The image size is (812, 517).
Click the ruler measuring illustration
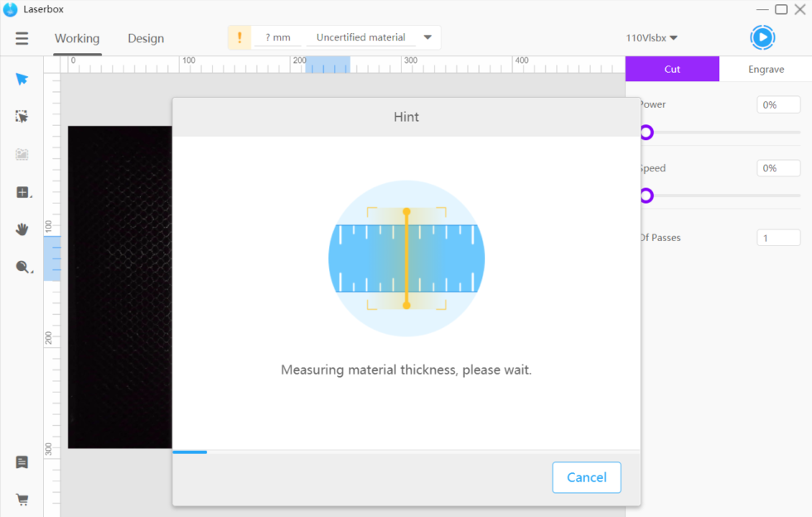point(407,258)
